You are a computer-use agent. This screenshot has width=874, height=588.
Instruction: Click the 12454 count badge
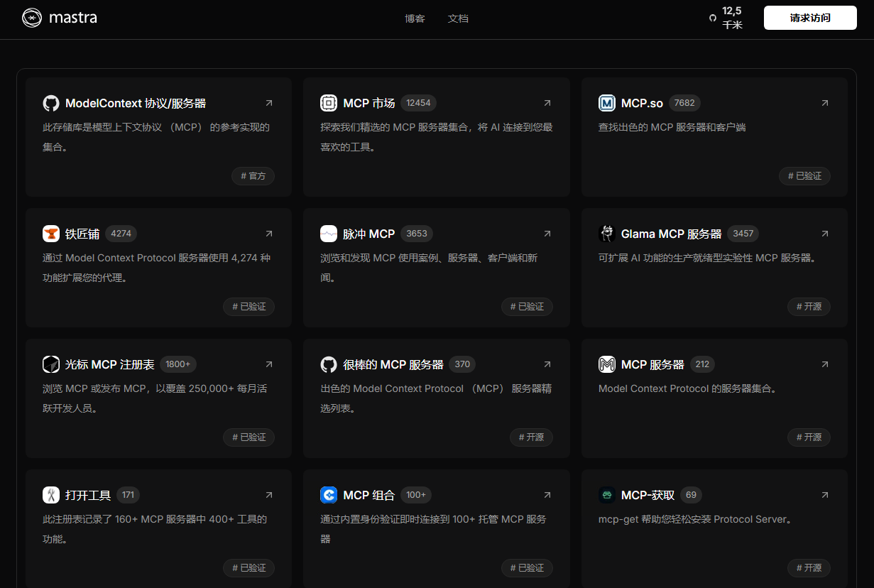coord(418,103)
